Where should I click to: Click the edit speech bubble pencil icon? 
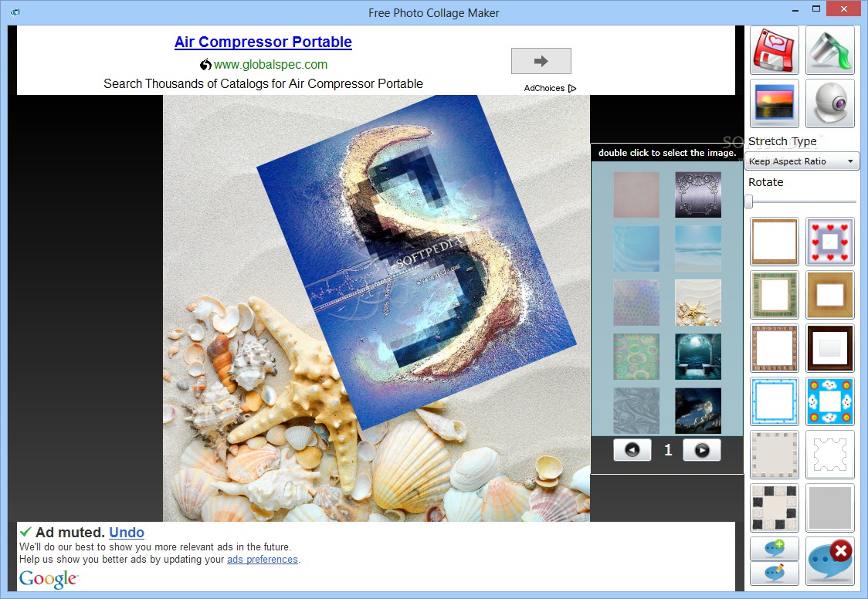click(x=774, y=573)
